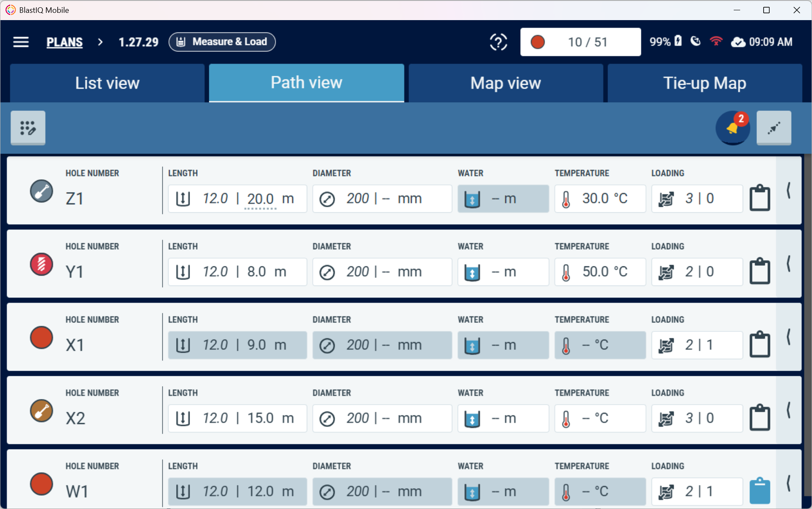Click the hole pattern edit icon

pos(28,128)
